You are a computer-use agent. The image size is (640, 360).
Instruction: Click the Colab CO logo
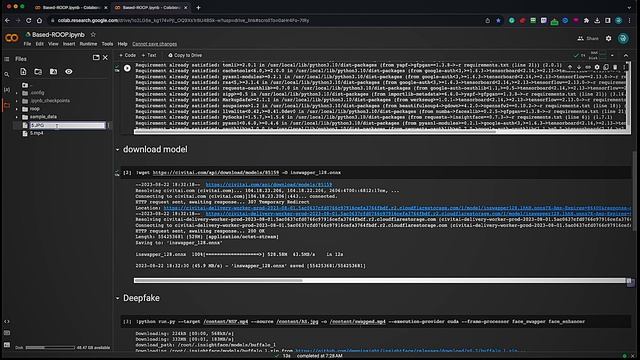(x=12, y=38)
